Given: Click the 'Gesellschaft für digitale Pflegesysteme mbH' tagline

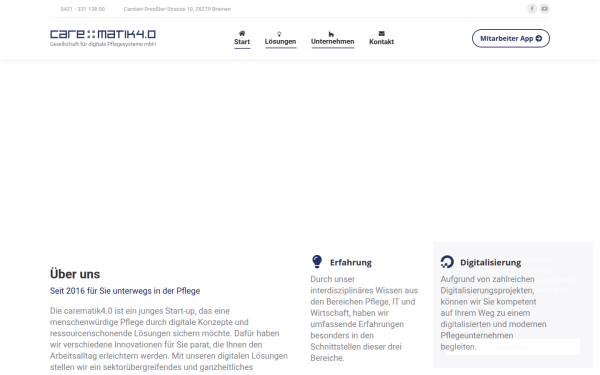Looking at the screenshot, I should click(103, 44).
